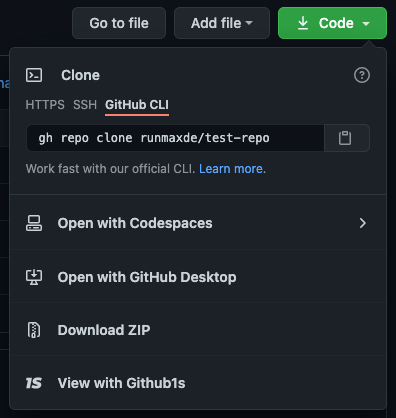396x418 pixels.
Task: Click the download arrow icon on Code button
Action: pos(303,23)
